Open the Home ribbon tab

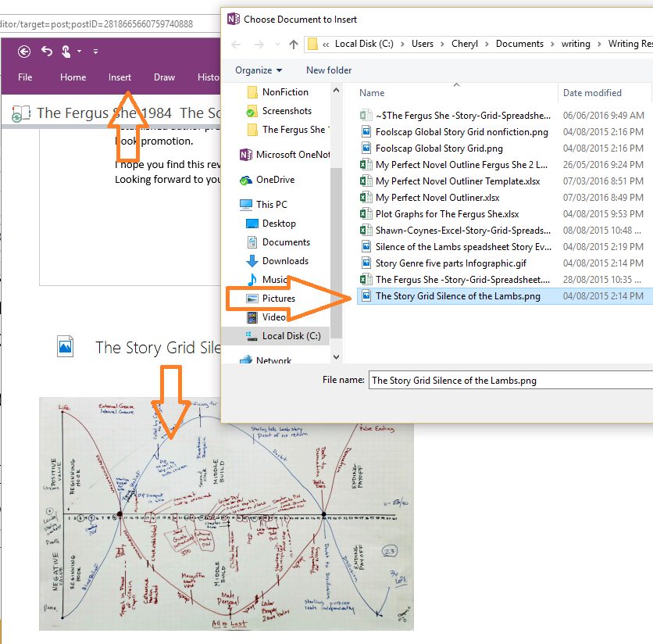coord(73,77)
